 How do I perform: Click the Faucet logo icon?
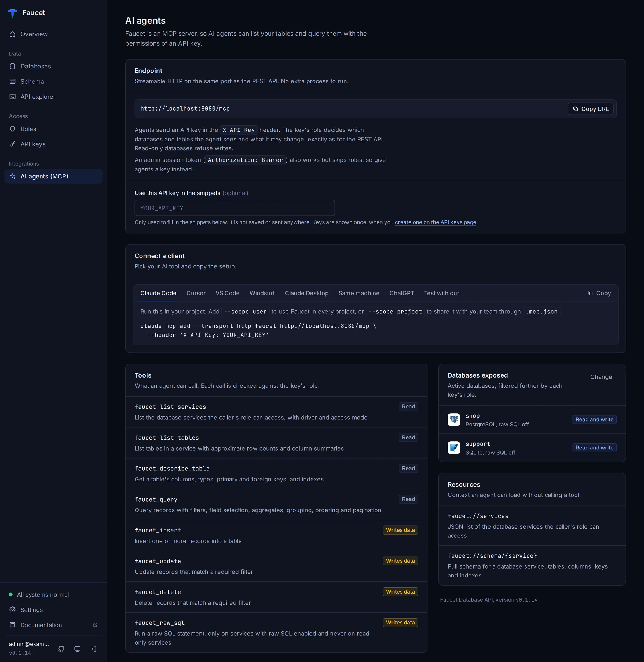coord(13,13)
